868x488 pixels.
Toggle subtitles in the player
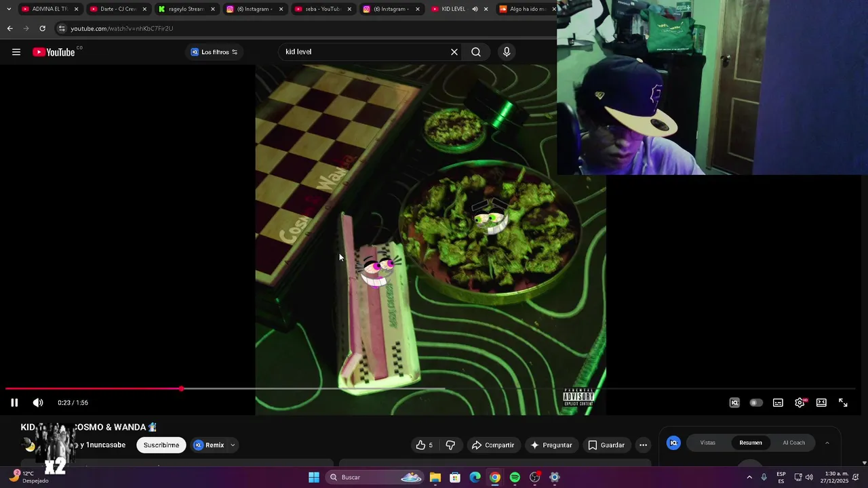coord(778,403)
